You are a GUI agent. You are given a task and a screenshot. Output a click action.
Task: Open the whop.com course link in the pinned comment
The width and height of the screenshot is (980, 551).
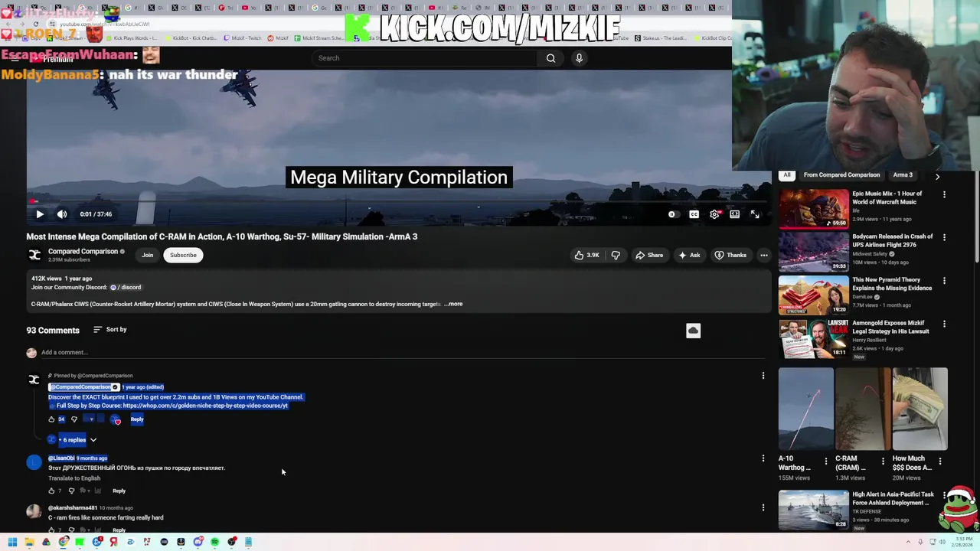[205, 406]
